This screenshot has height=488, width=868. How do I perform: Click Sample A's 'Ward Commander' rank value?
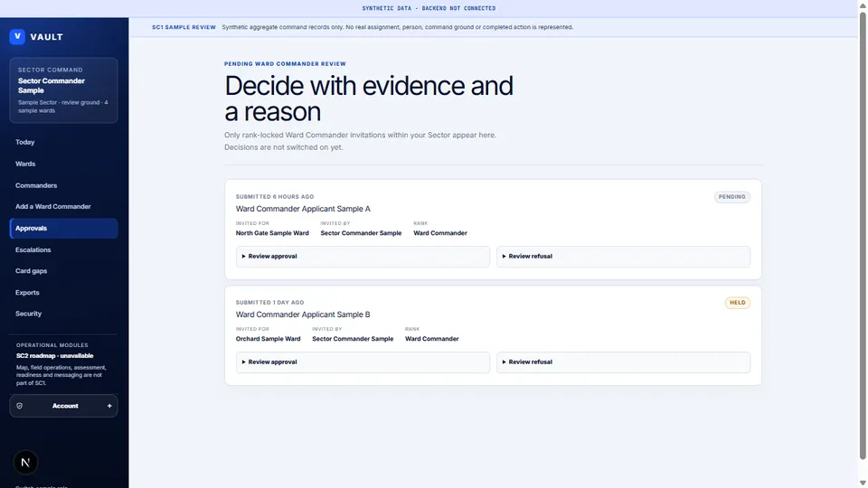440,233
